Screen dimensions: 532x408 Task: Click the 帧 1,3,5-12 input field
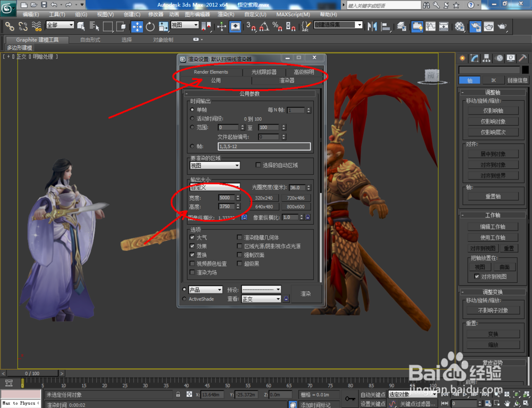tap(264, 146)
